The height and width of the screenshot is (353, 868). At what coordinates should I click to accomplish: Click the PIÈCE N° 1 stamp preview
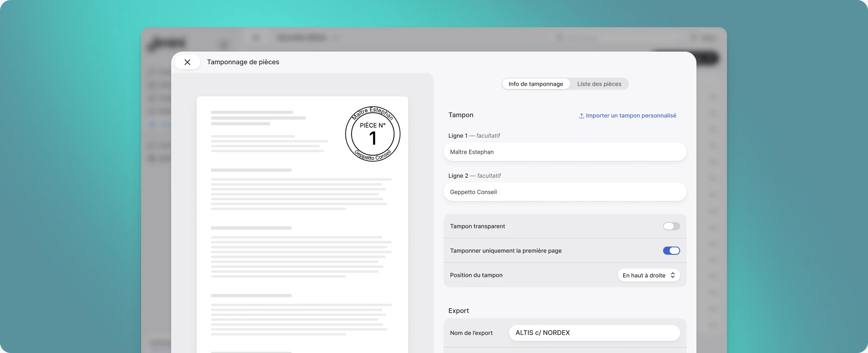(373, 134)
